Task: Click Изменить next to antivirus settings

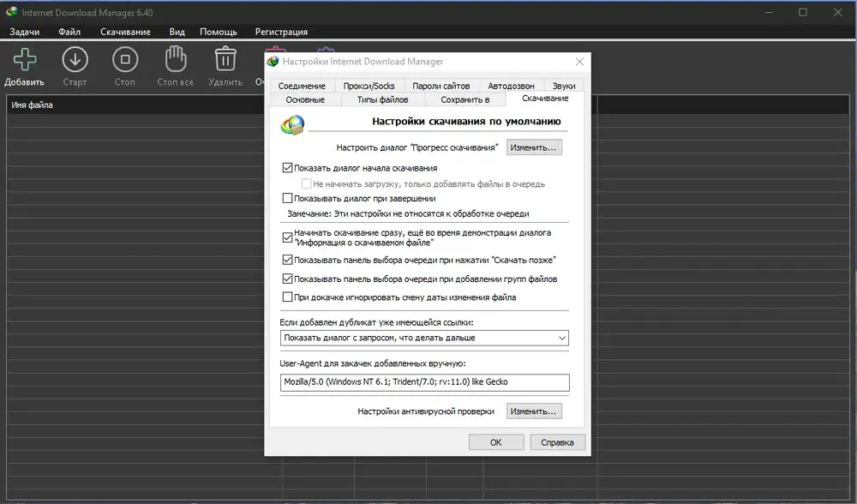Action: (533, 411)
